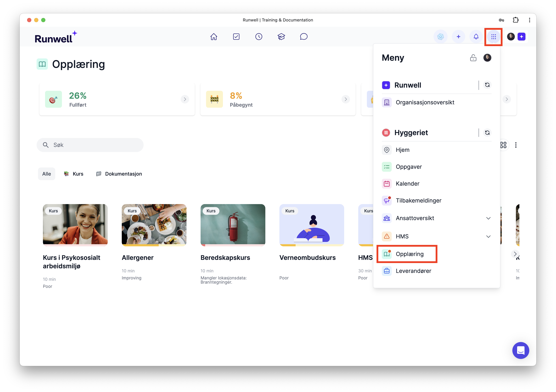The height and width of the screenshot is (392, 556).
Task: Switch location with Hyggeriet refresh icon
Action: pos(487,133)
